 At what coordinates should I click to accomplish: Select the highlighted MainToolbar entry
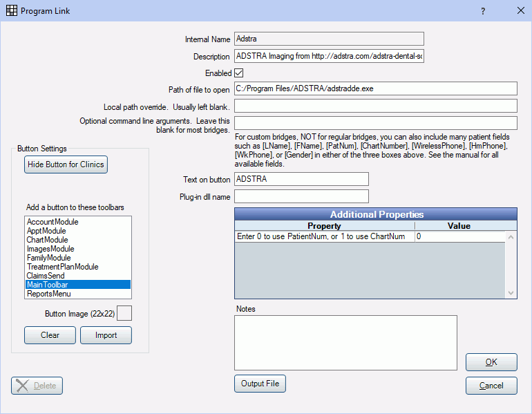pos(78,285)
